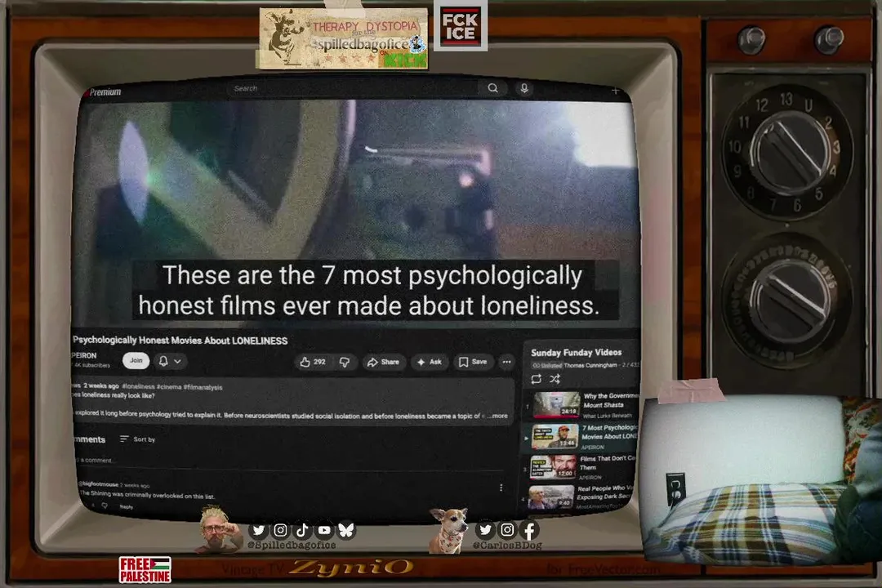Dislike the video with thumbs-down
The width and height of the screenshot is (882, 588).
[345, 362]
